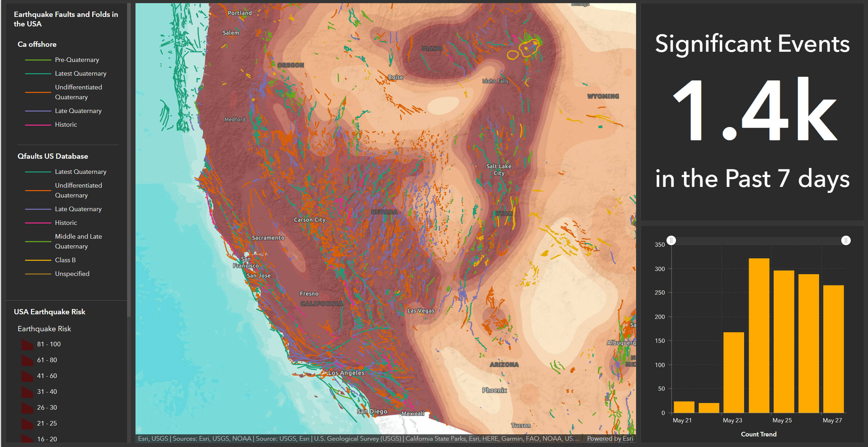Click the Salt Lake City map label
This screenshot has width=868, height=447.
tap(498, 169)
